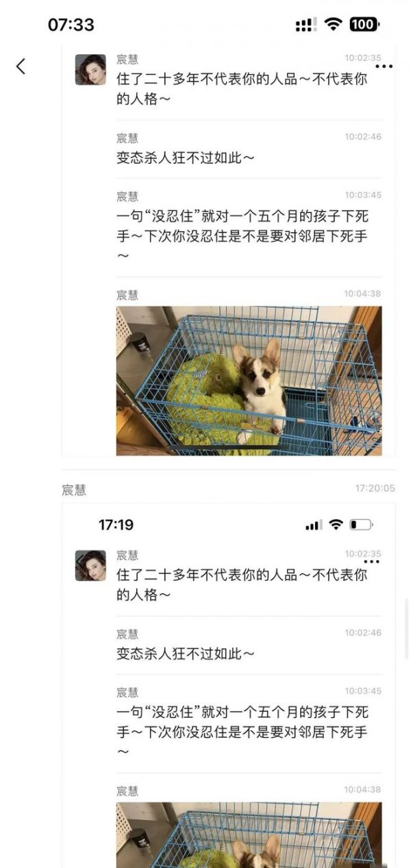
Task: Tap nested message 变态杀人狂不过如此 in lower screenshot
Action: [x=186, y=653]
